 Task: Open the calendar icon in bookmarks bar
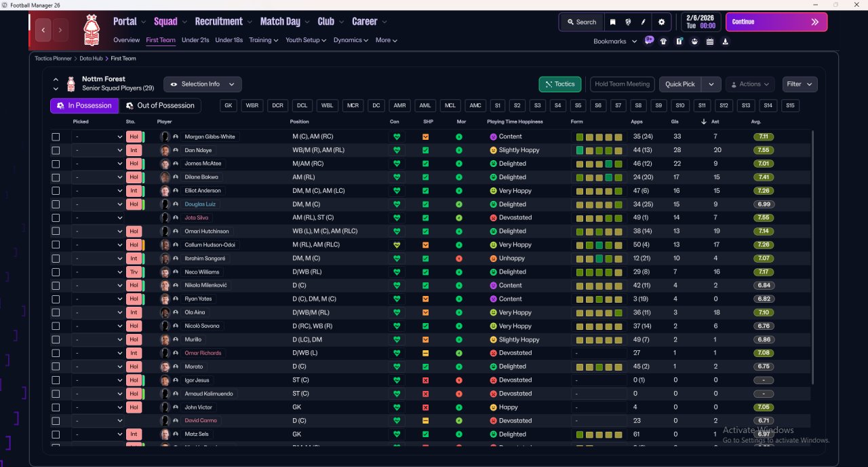coord(710,41)
